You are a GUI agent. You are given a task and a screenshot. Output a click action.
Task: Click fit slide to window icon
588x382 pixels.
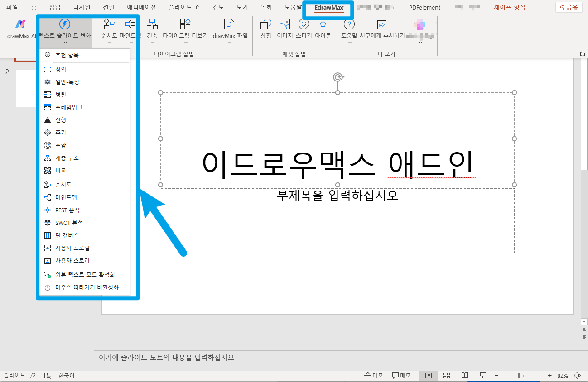(577, 376)
